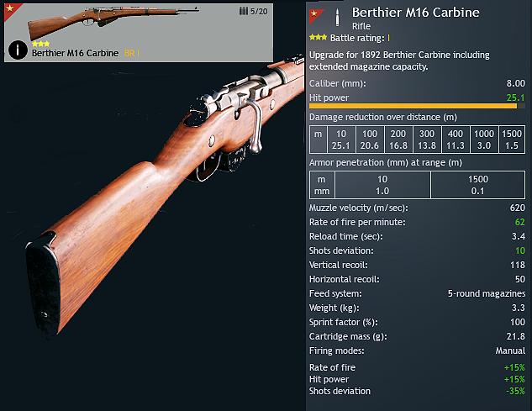This screenshot has height=411, width=532.
Task: Click the armor penetration cell 1500 m / 0.1
Action: coord(478,185)
